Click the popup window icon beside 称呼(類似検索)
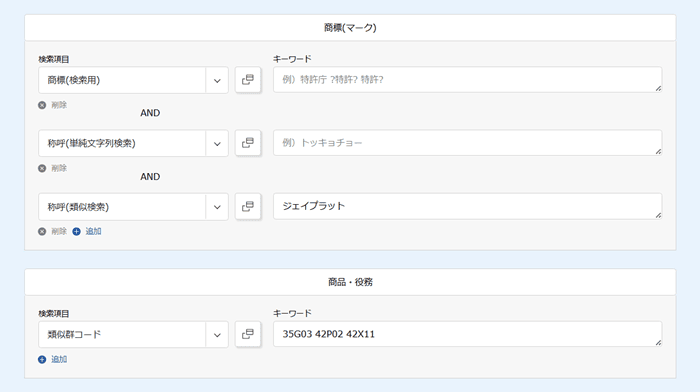This screenshot has width=700, height=392. pyautogui.click(x=248, y=206)
